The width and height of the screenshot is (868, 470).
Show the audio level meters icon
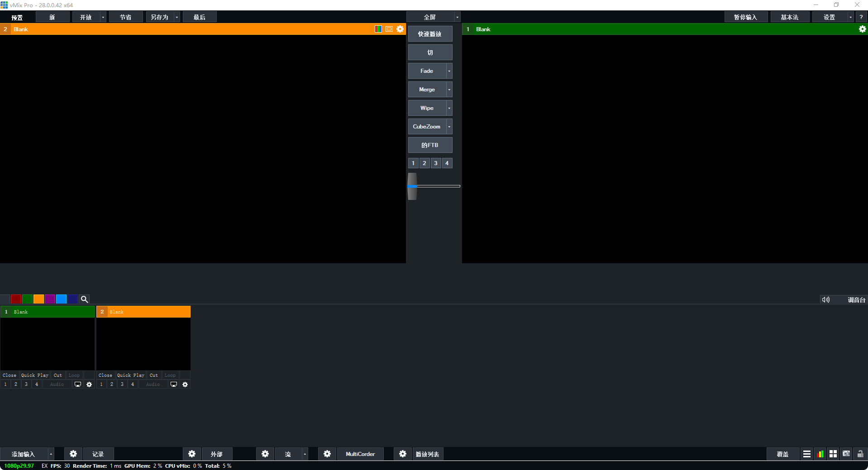coord(820,454)
